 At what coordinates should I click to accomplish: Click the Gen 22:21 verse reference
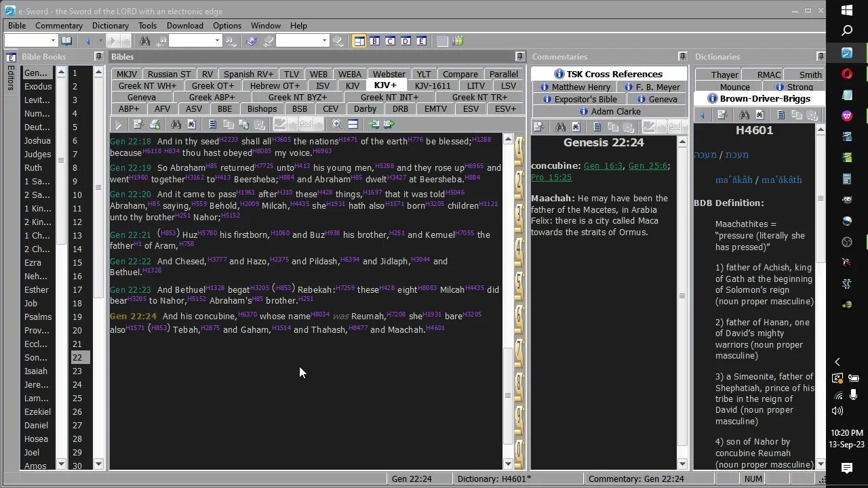pyautogui.click(x=130, y=235)
